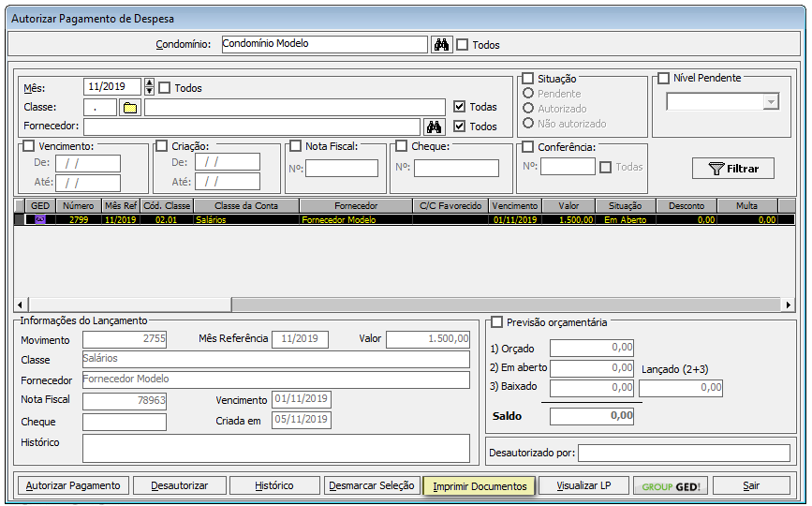Click the Mês field showing 11/2019

(x=111, y=86)
